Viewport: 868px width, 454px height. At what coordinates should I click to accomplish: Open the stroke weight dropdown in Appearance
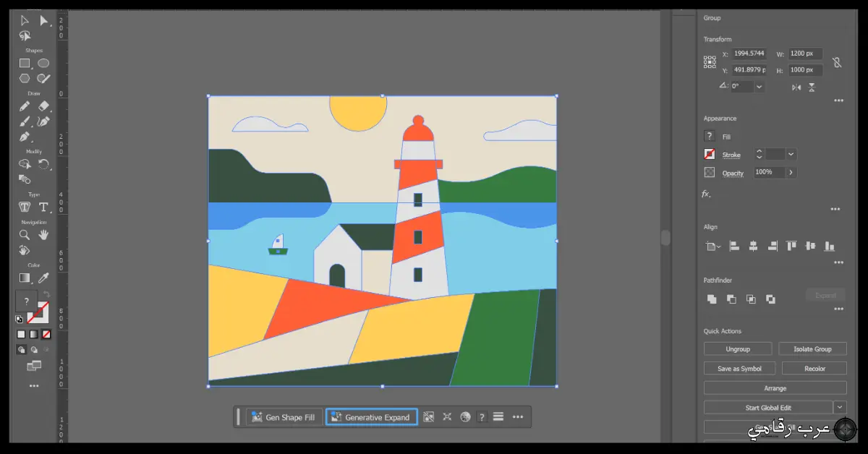[x=791, y=154]
